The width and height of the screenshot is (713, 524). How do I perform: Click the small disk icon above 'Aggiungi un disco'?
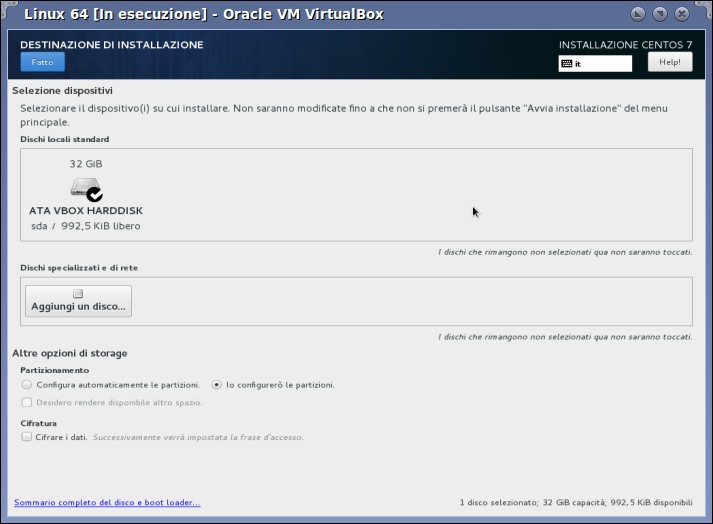pos(78,293)
